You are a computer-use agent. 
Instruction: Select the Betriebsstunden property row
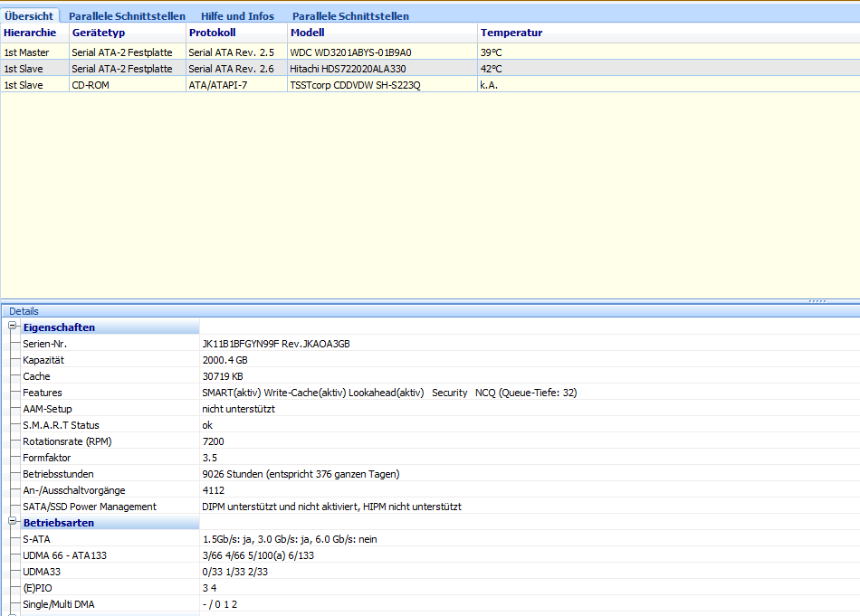coord(58,474)
